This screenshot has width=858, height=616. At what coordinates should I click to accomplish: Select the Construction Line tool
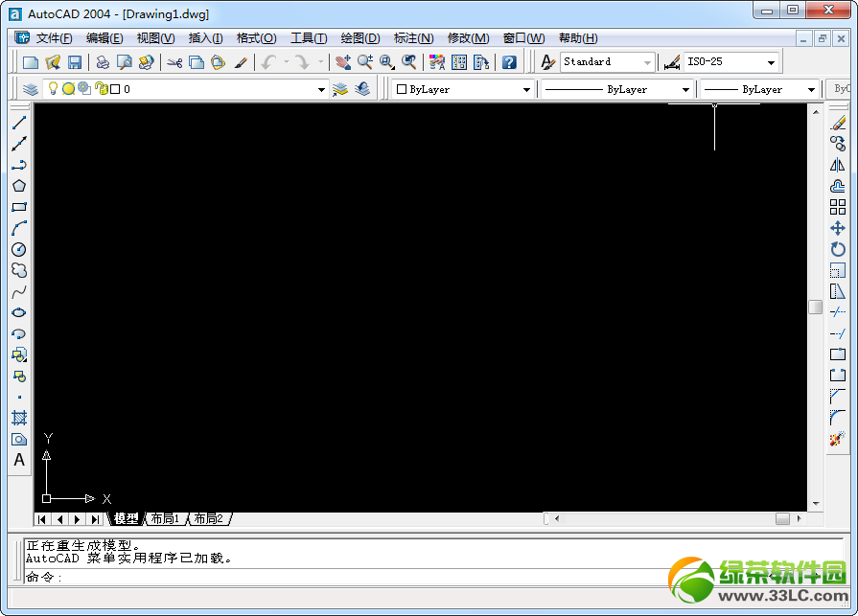click(19, 144)
